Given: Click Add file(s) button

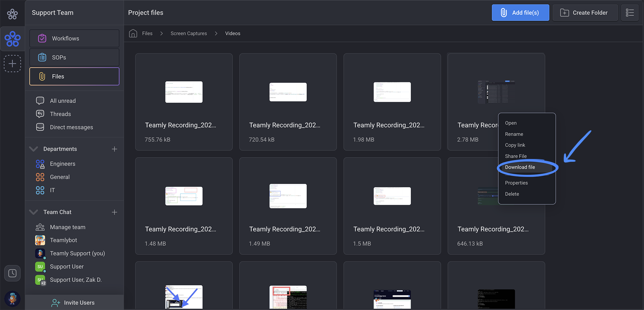Looking at the screenshot, I should pos(520,12).
